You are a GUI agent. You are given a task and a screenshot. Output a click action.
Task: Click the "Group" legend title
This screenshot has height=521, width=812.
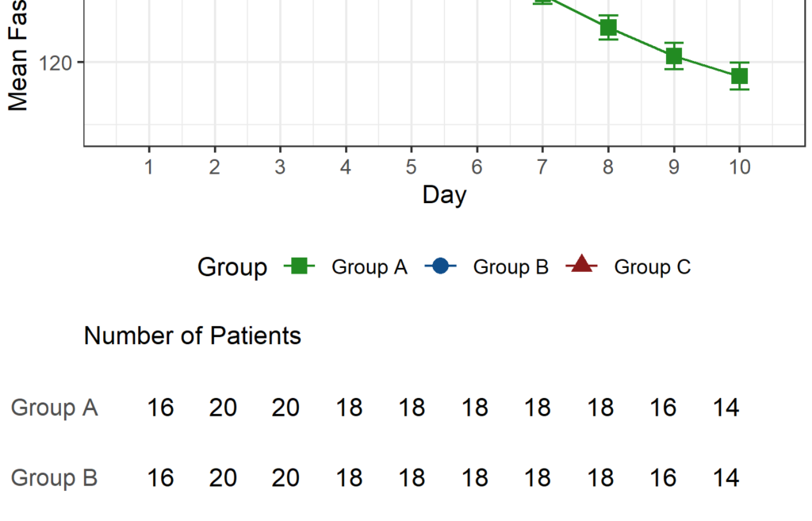pyautogui.click(x=232, y=267)
